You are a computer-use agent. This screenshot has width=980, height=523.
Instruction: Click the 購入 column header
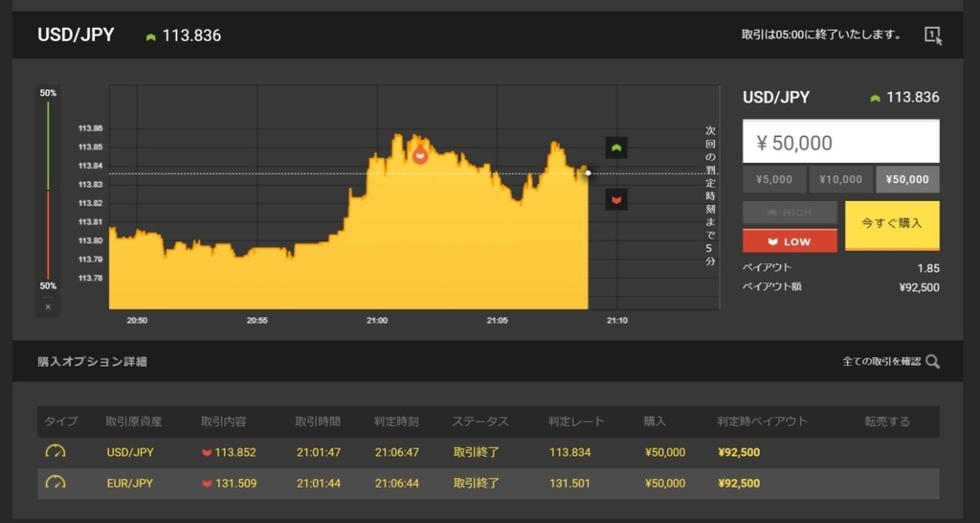tap(655, 421)
